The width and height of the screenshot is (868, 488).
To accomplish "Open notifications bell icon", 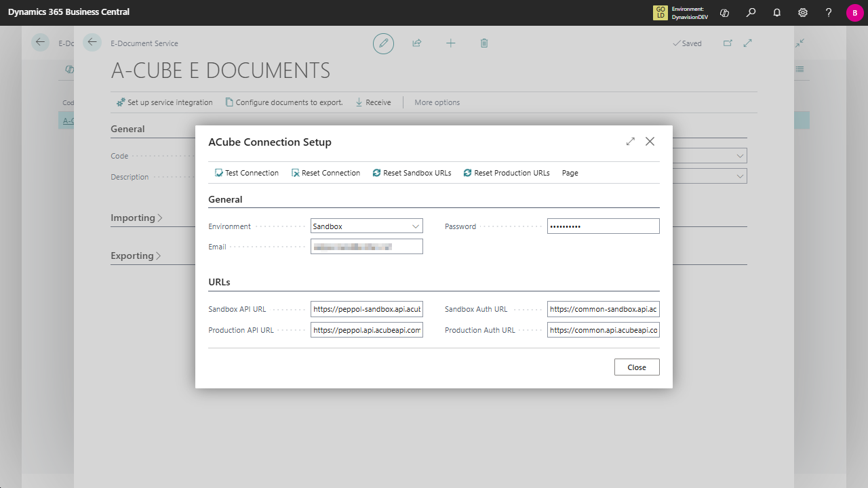I will tap(777, 13).
